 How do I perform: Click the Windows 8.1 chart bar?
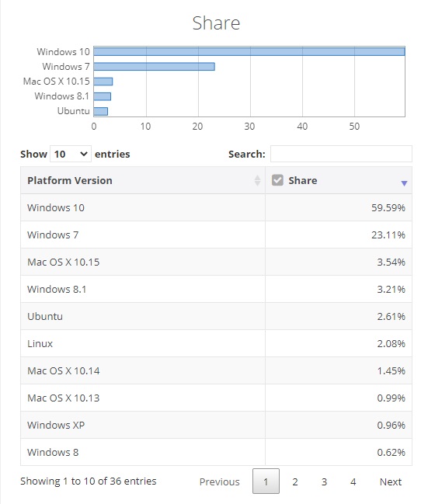[103, 96]
